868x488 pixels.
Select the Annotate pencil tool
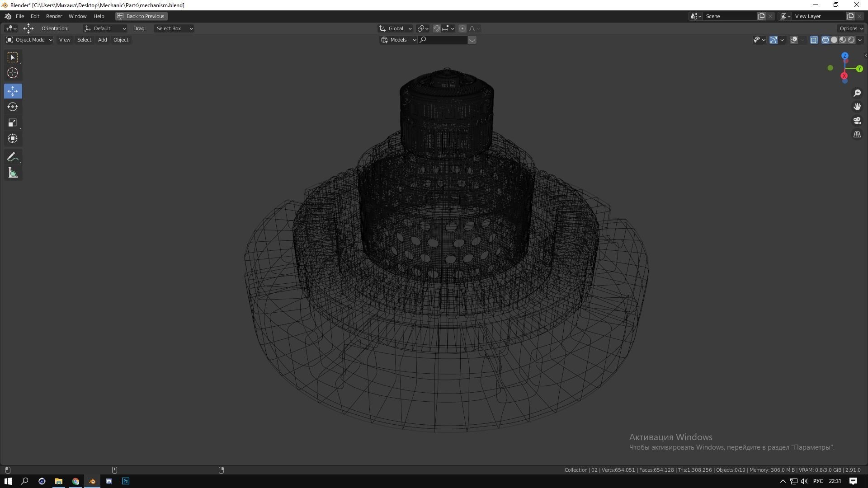coord(13,157)
